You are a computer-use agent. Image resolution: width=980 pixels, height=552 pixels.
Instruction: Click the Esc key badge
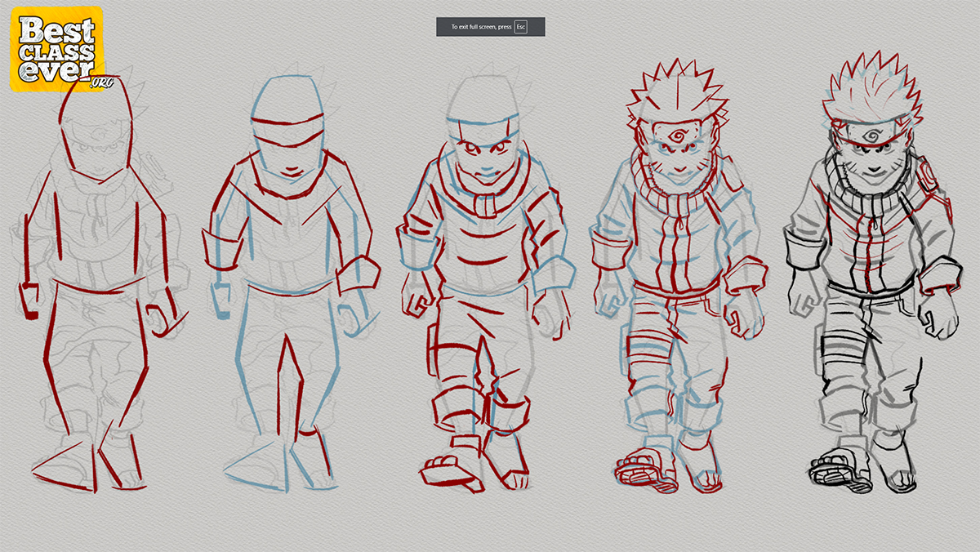521,27
